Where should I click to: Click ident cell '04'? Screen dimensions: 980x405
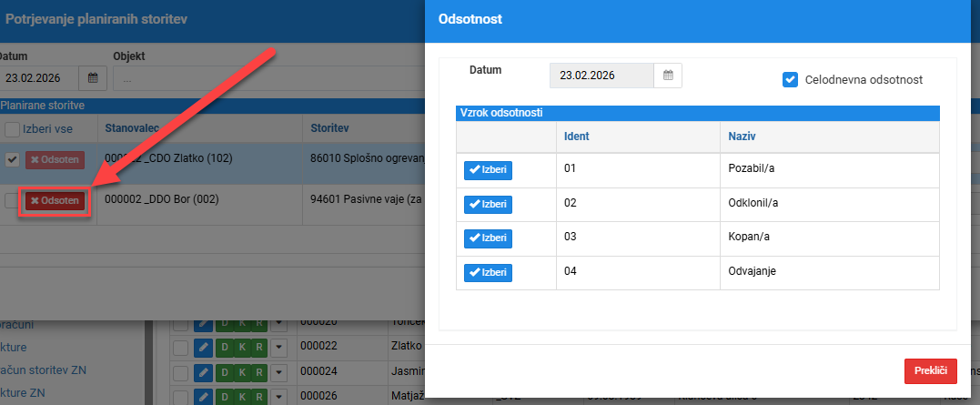[x=638, y=272]
